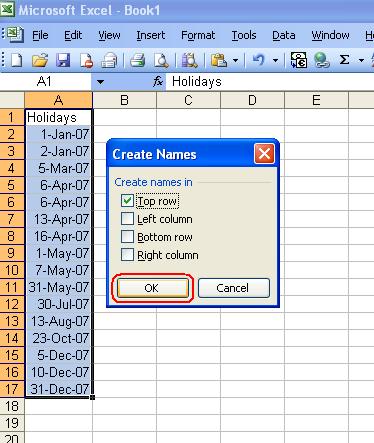Select column E header
The image size is (374, 443).
pos(316,100)
